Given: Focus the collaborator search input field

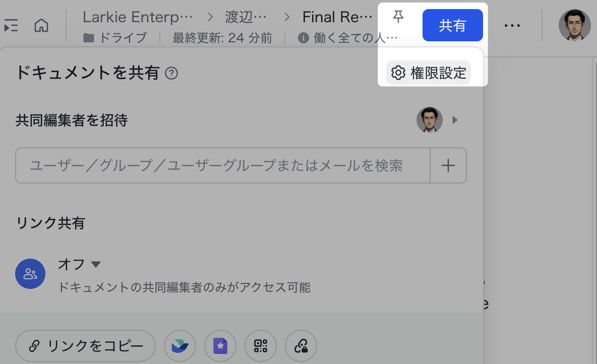Looking at the screenshot, I should pos(222,165).
